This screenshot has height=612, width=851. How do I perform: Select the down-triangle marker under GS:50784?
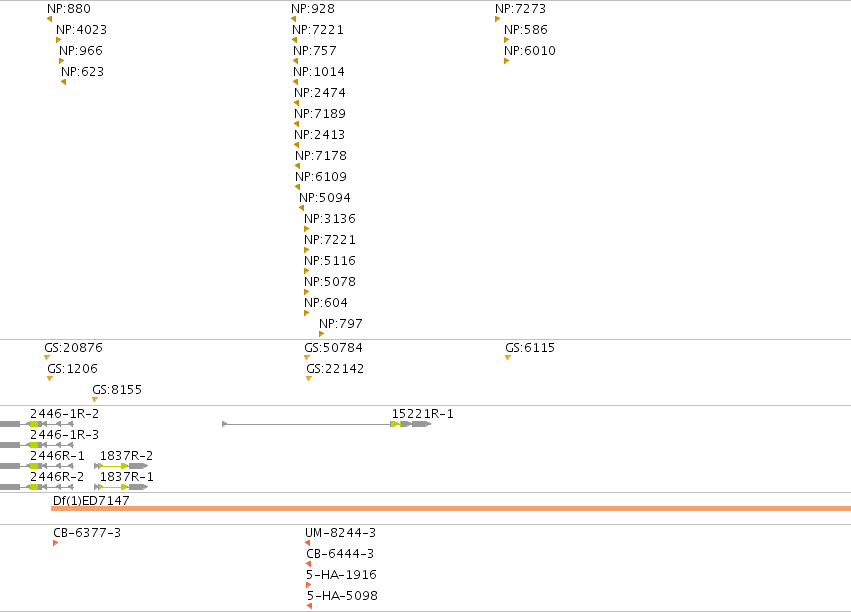[x=307, y=358]
